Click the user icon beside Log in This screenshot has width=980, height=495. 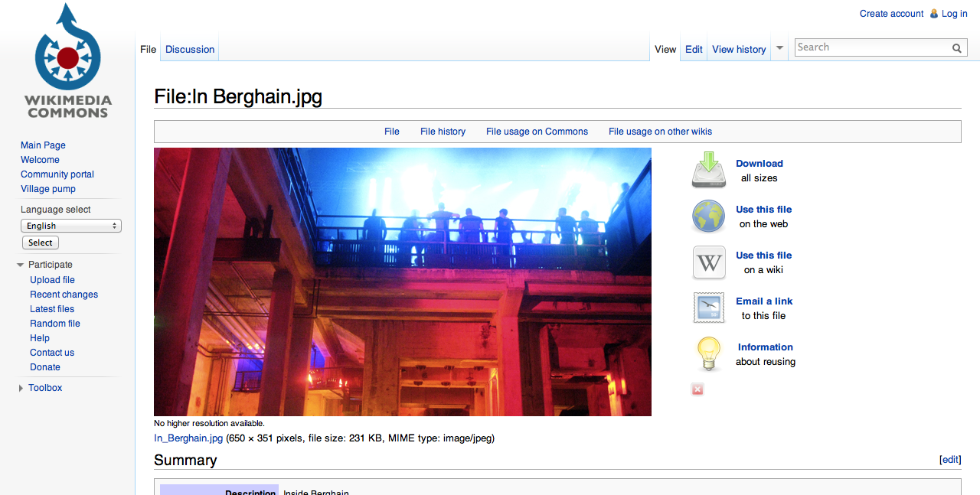[933, 14]
